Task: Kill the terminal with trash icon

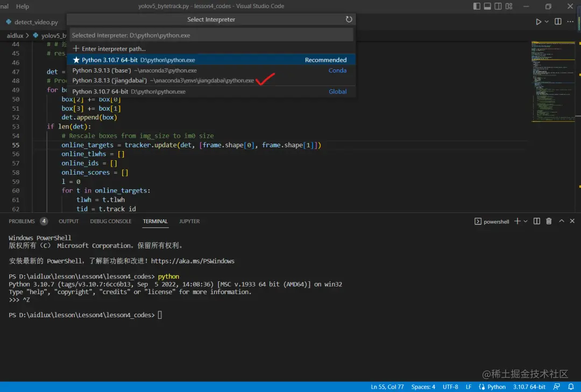Action: tap(549, 221)
